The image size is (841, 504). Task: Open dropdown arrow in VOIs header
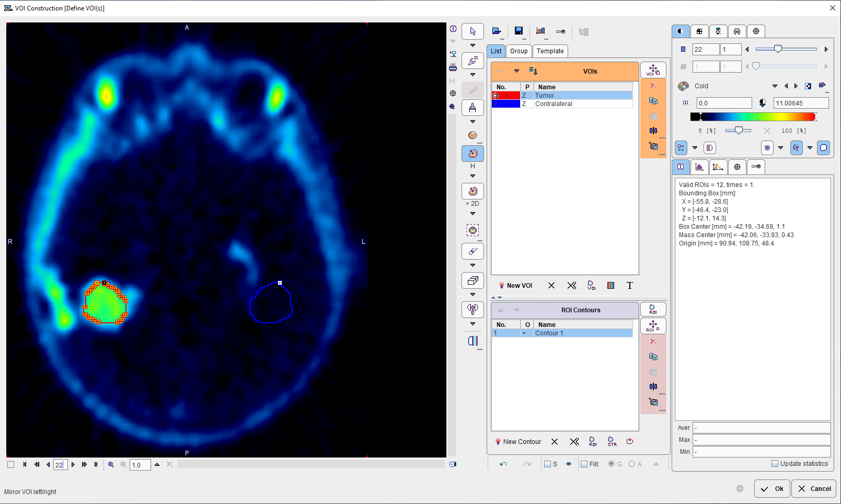(x=516, y=71)
